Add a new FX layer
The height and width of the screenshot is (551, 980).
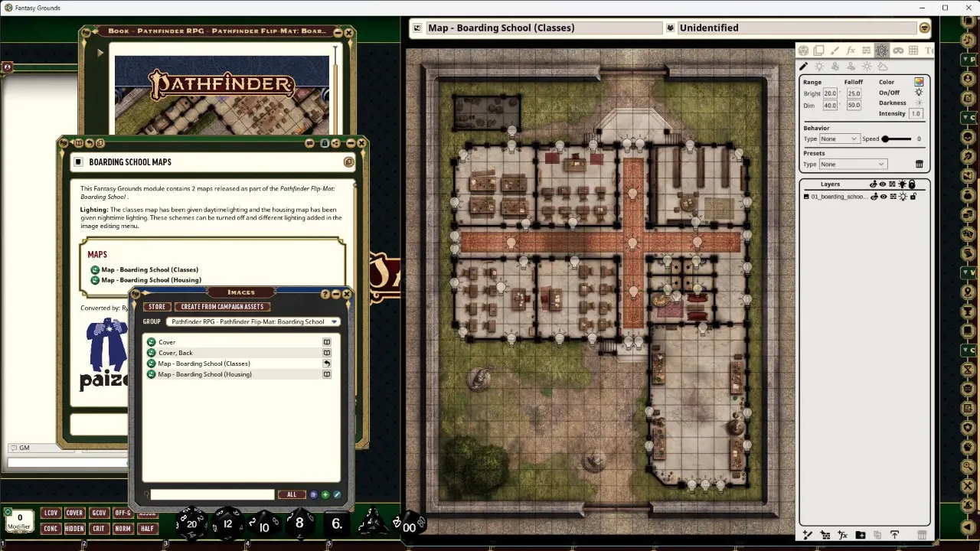click(x=843, y=535)
